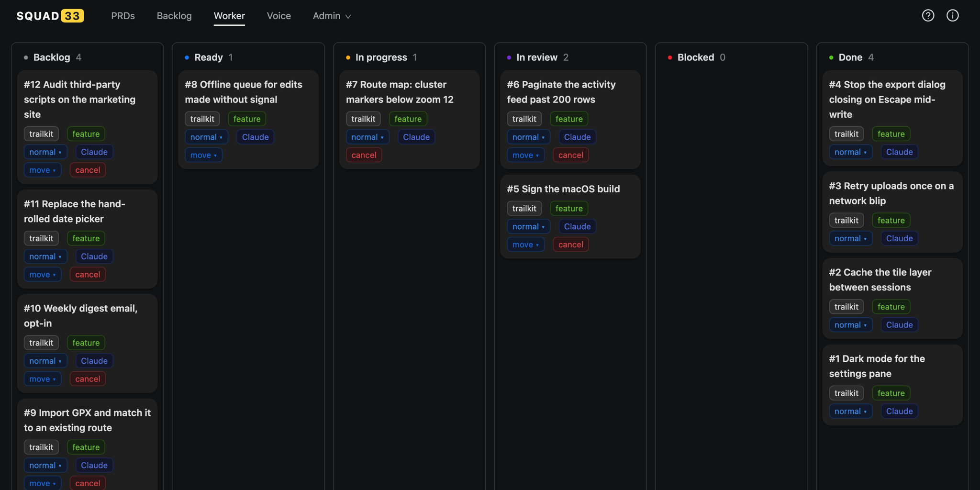Image resolution: width=980 pixels, height=490 pixels.
Task: Click the trailkit tag on card #5
Action: tap(524, 208)
